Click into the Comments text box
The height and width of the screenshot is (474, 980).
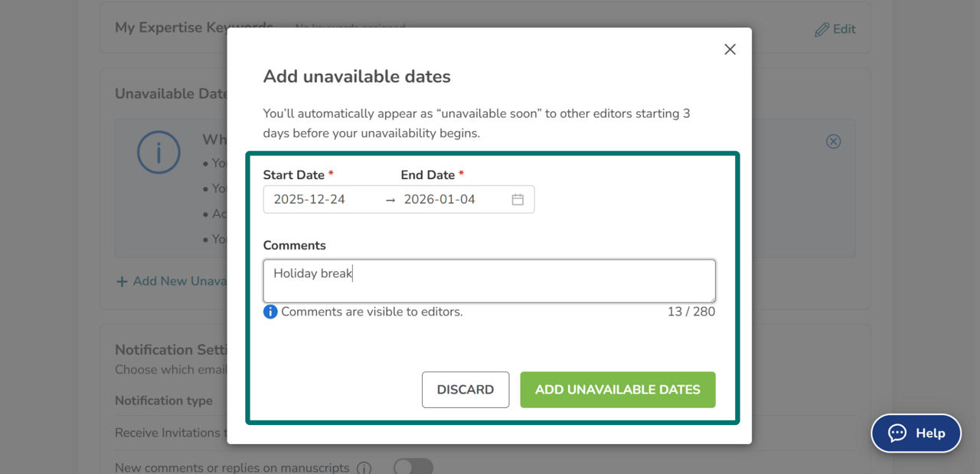point(489,281)
